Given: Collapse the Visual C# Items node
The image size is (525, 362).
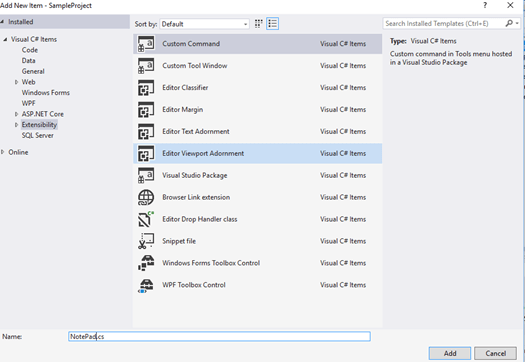Looking at the screenshot, I should tap(5, 40).
